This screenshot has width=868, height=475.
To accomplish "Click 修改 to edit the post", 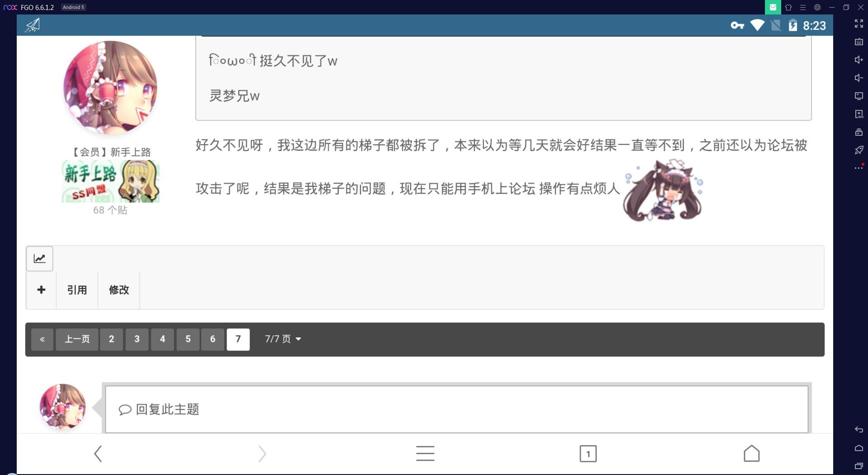I will pos(119,290).
